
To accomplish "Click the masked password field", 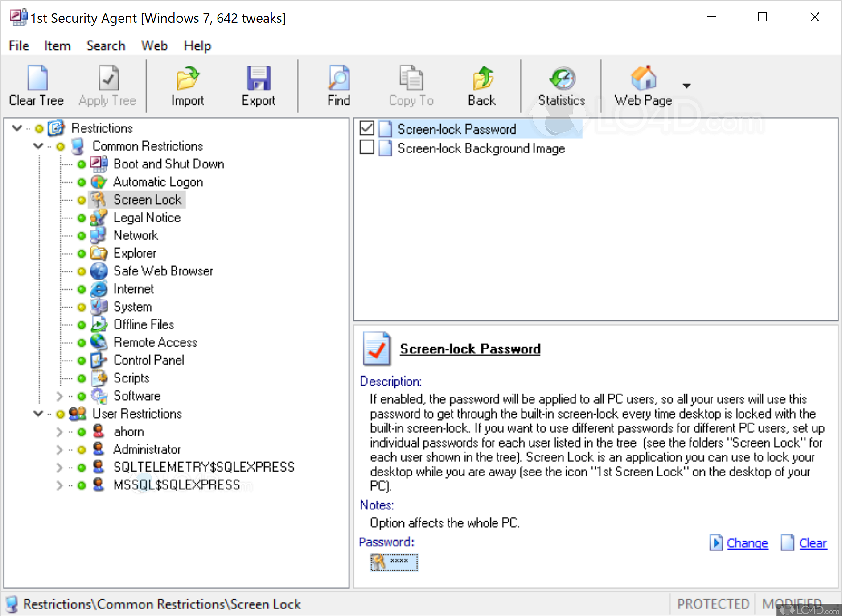I will pos(394,563).
